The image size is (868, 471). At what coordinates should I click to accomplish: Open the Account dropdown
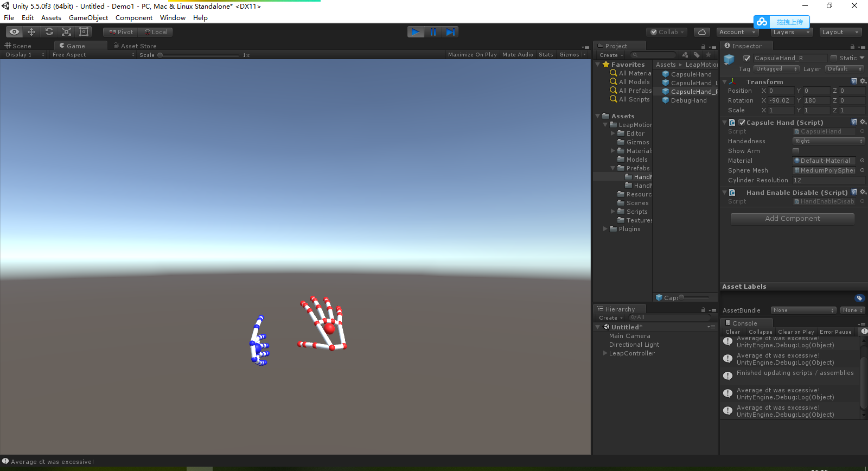[x=737, y=32]
